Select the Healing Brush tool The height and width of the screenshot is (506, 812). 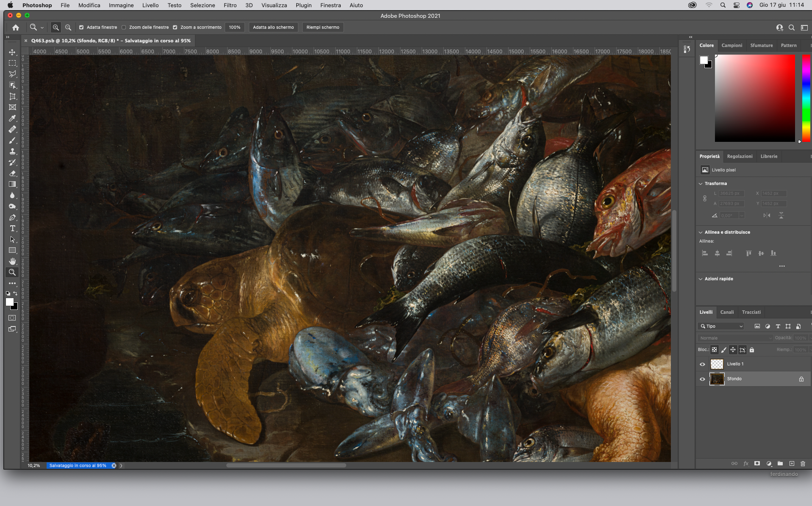point(12,129)
